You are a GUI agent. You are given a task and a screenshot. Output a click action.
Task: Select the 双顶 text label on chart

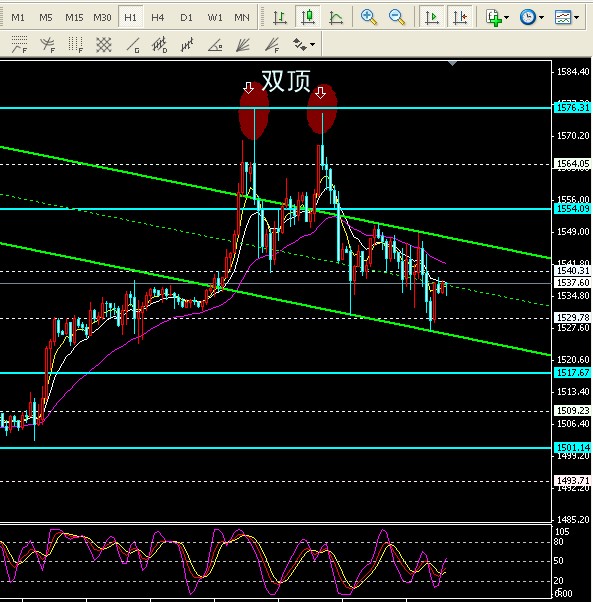pyautogui.click(x=286, y=81)
